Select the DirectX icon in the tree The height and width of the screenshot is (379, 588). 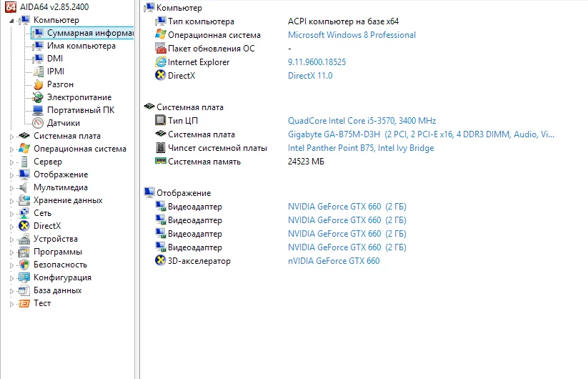click(x=24, y=225)
